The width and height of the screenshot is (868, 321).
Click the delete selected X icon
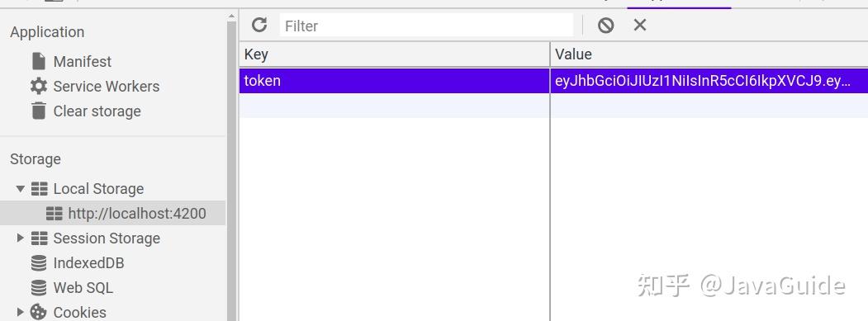pos(640,25)
